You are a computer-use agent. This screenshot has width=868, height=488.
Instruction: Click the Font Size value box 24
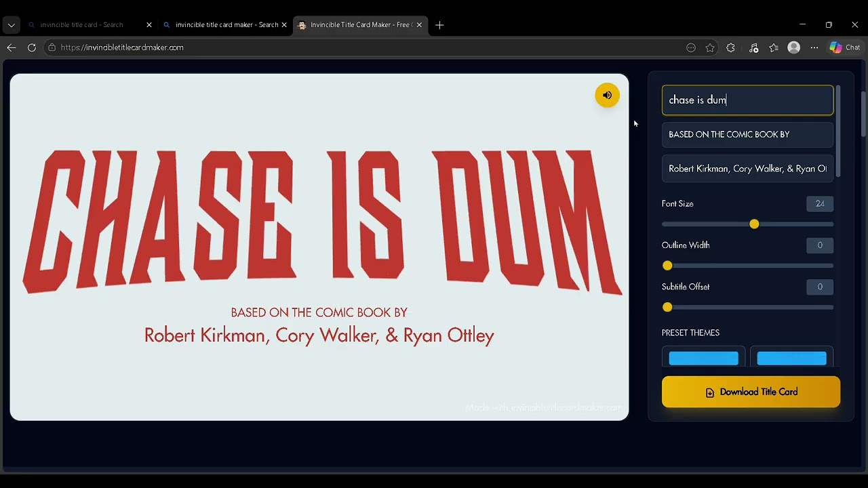(820, 204)
